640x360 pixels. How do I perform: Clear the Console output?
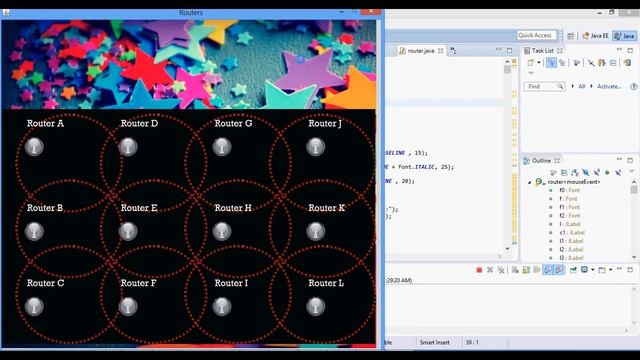[x=515, y=270]
